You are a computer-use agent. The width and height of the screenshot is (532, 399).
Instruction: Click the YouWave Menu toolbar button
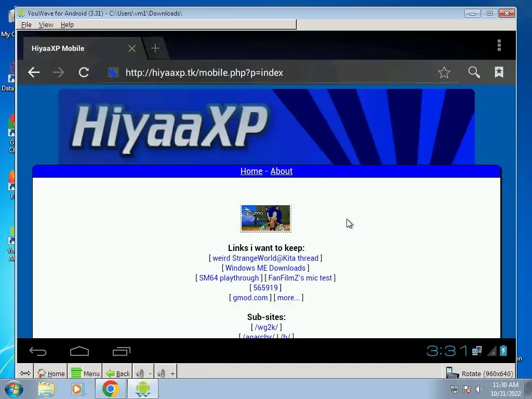coord(85,373)
